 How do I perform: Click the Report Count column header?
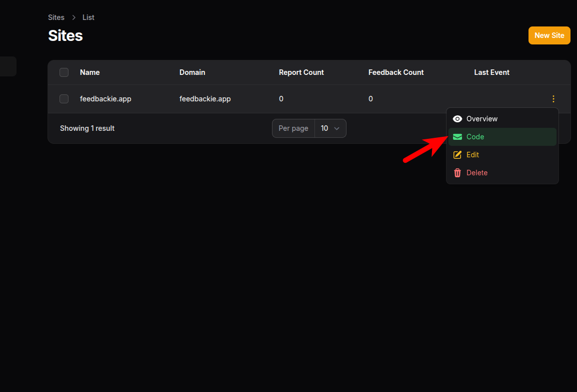pos(301,72)
